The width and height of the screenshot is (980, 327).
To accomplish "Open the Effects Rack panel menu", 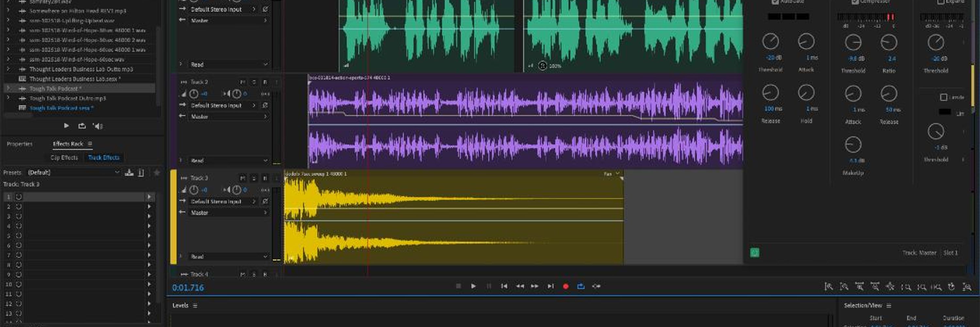I will tap(90, 144).
